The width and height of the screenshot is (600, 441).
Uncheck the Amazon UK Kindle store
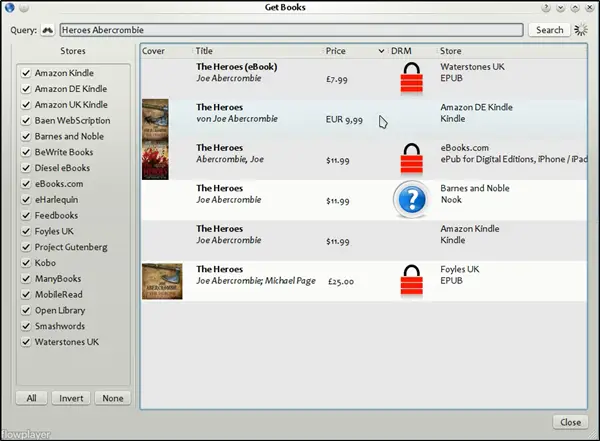click(x=26, y=105)
